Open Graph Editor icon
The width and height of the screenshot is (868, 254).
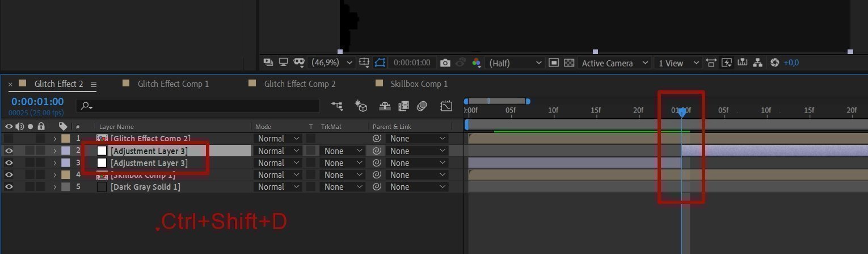[446, 106]
